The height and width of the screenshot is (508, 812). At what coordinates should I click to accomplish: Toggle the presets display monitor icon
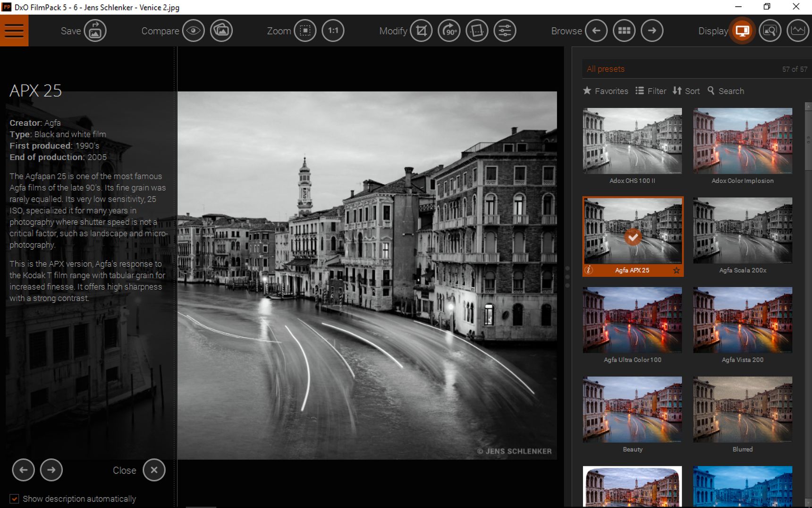(x=742, y=31)
